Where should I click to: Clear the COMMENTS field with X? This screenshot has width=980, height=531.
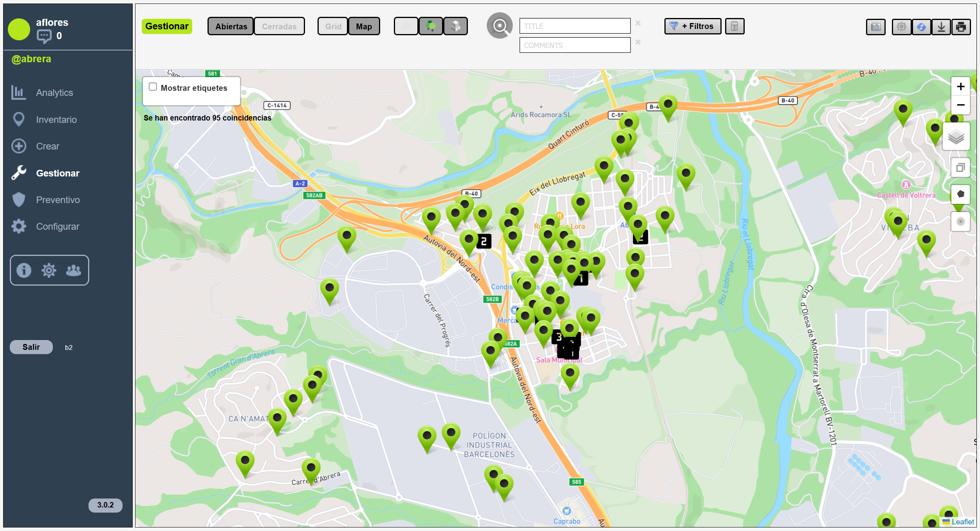pyautogui.click(x=638, y=42)
